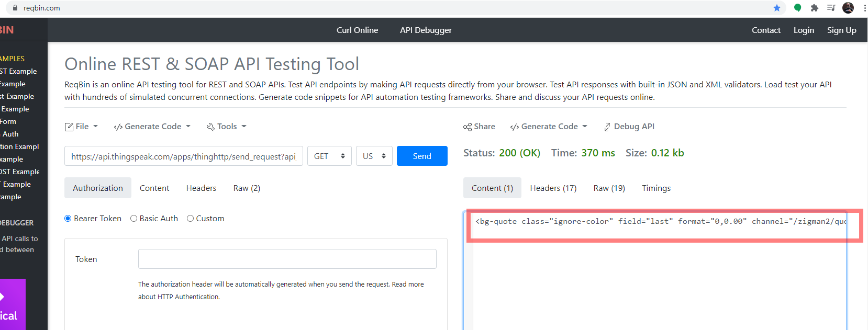Open the Sign Up link
The height and width of the screenshot is (330, 868).
coord(841,30)
